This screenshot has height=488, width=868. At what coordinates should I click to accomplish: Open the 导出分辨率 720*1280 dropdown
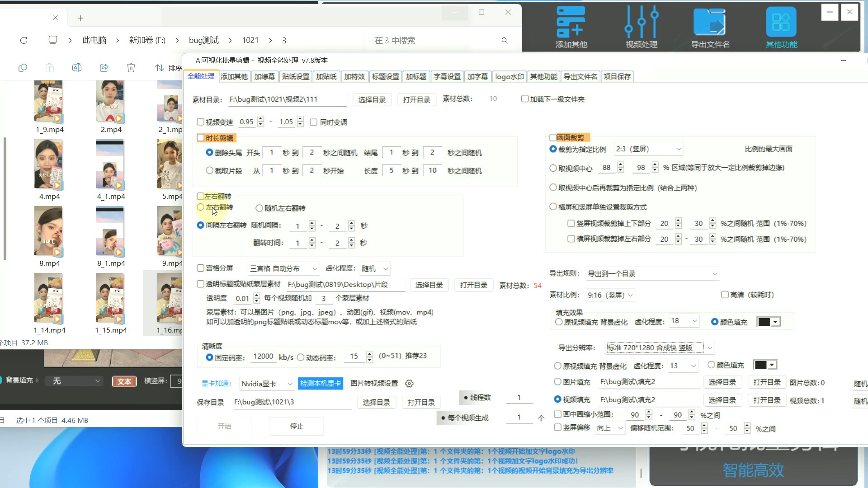(660, 347)
